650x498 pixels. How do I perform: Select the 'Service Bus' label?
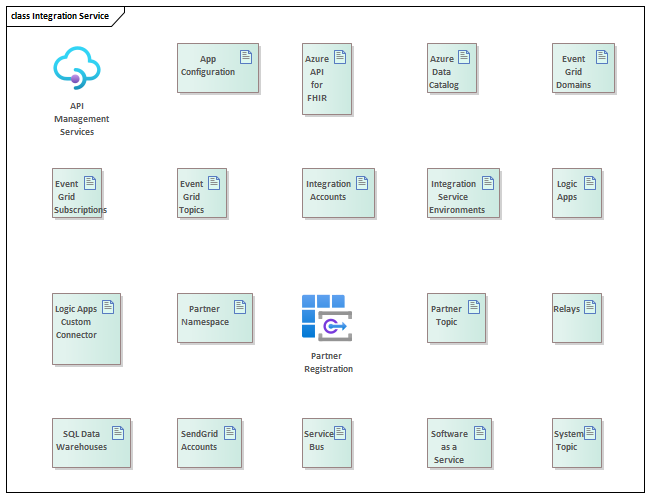click(x=319, y=440)
